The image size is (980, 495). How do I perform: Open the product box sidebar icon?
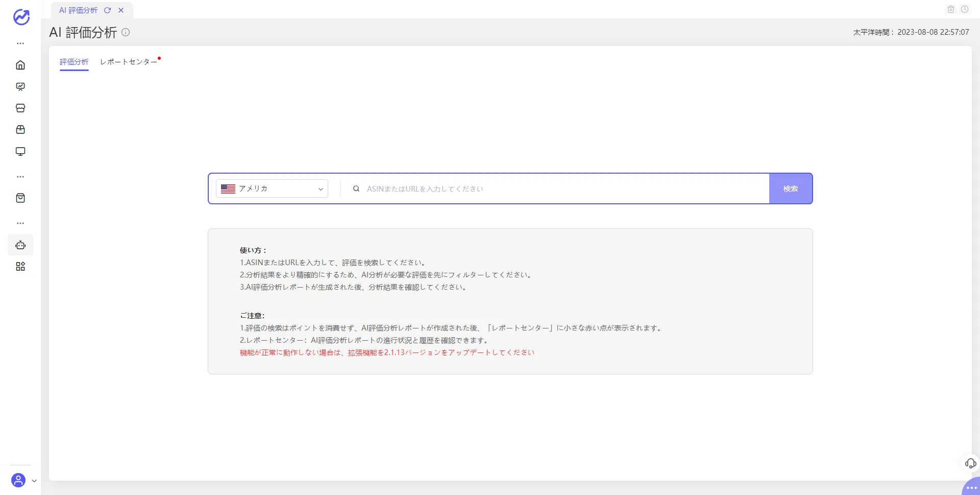(x=20, y=130)
